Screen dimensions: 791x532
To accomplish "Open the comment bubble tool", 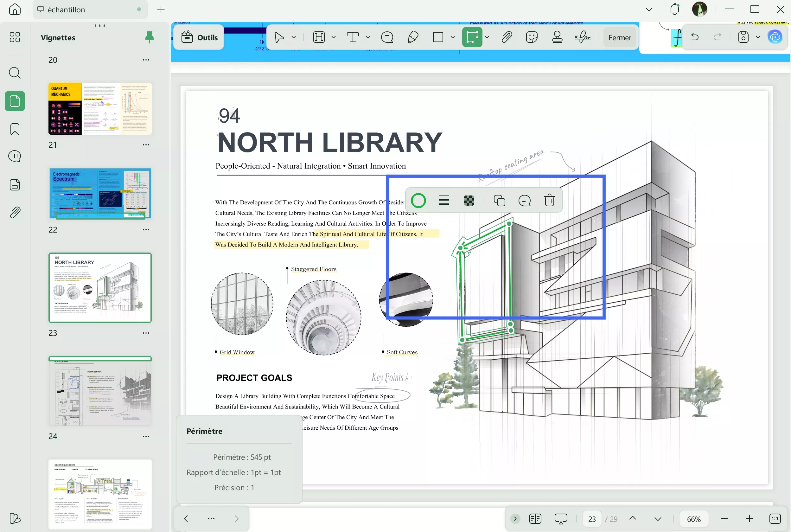I will click(387, 37).
